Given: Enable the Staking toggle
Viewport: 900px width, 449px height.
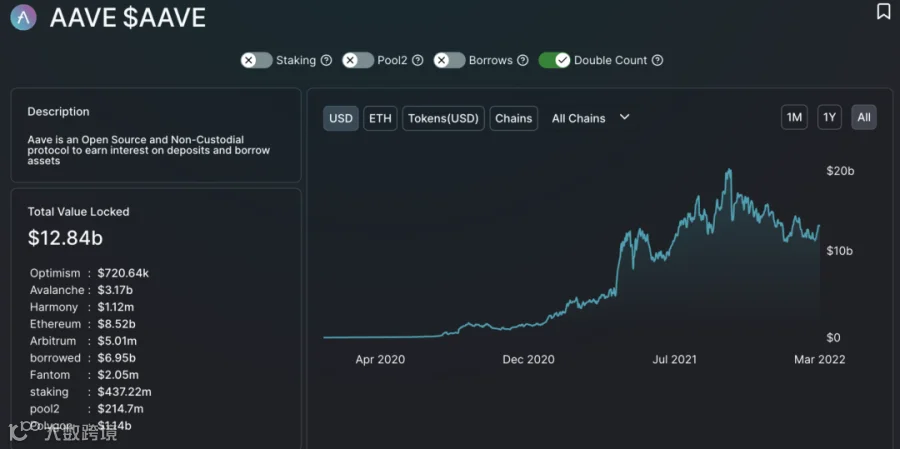Looking at the screenshot, I should [x=257, y=60].
